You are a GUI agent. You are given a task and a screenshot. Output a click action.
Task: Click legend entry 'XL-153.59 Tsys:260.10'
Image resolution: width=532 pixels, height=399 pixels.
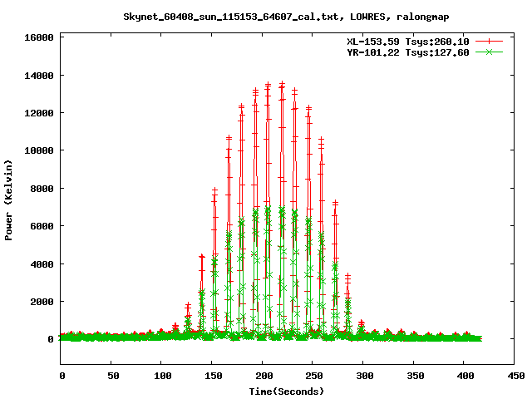click(x=408, y=42)
